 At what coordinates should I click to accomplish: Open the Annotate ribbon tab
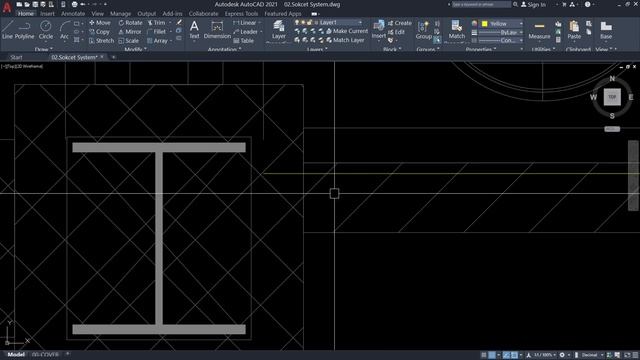[73, 13]
